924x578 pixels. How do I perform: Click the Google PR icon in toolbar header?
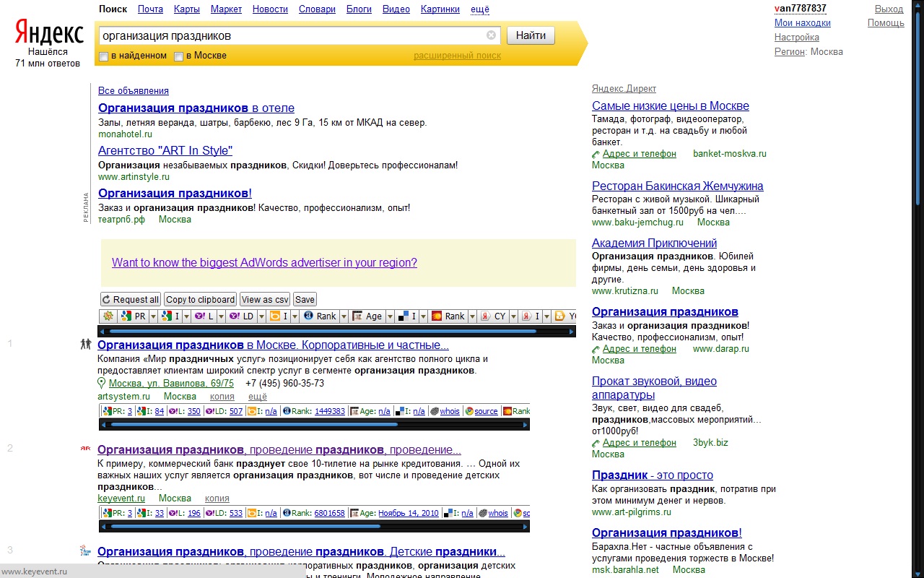126,316
